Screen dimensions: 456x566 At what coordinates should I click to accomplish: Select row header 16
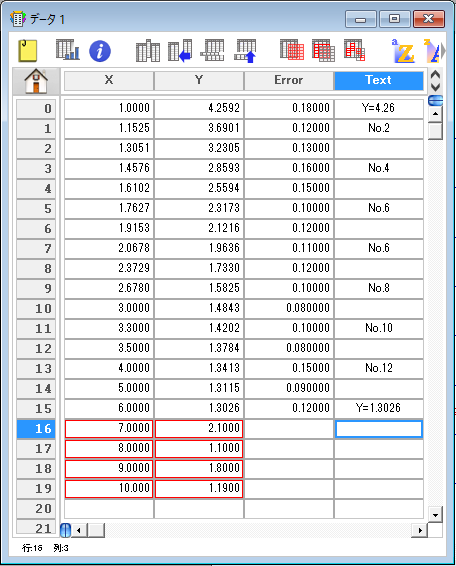click(x=36, y=429)
